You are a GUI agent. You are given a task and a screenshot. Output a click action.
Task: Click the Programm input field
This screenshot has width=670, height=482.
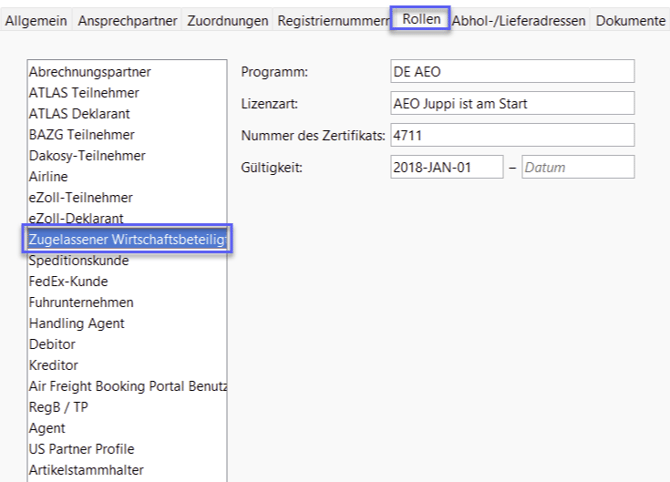[512, 72]
